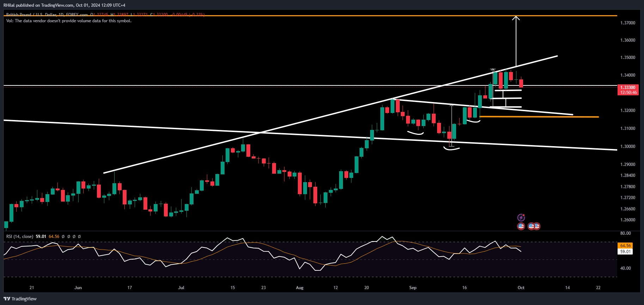The width and height of the screenshot is (644, 305).
Task: Click the 12:50:46 bar countdown timer
Action: [628, 92]
